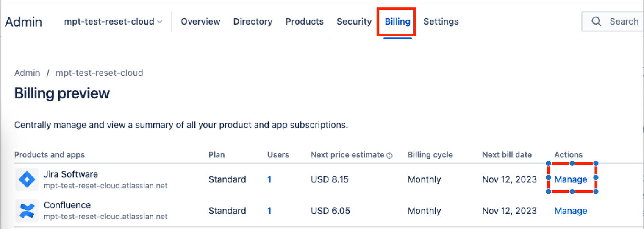Open Jira Software user count link

tap(269, 179)
